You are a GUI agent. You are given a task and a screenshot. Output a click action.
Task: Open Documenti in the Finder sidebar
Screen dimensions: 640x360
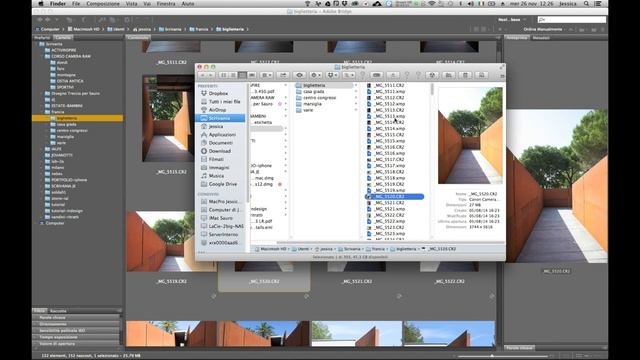pyautogui.click(x=220, y=143)
